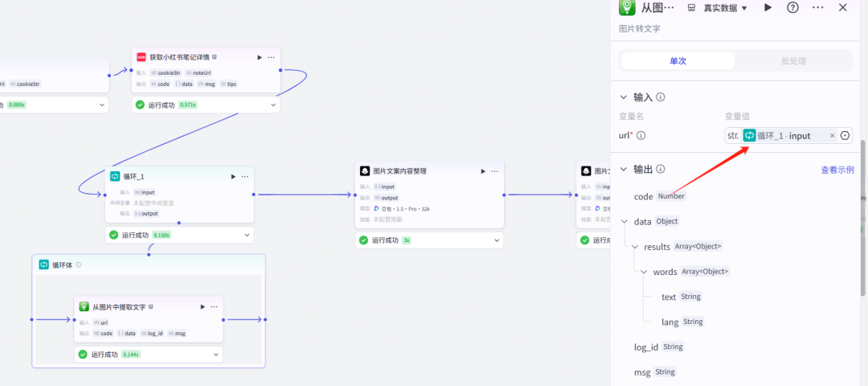The width and height of the screenshot is (868, 386).
Task: Open the more options of 循环_1 node
Action: coord(244,177)
